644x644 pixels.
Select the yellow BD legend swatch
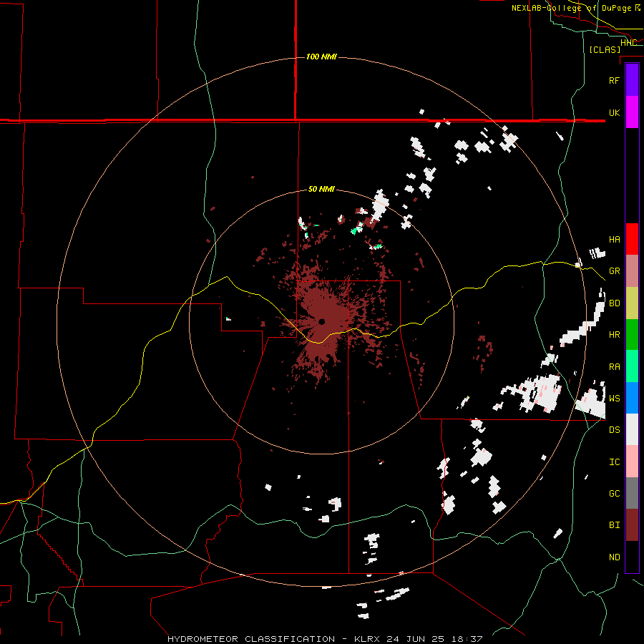point(632,303)
